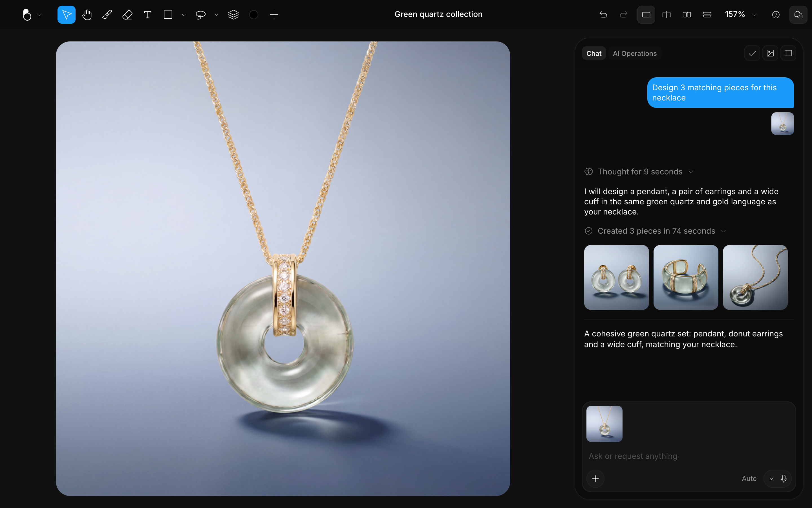
Task: Switch to stacked rows view mode
Action: [707, 14]
